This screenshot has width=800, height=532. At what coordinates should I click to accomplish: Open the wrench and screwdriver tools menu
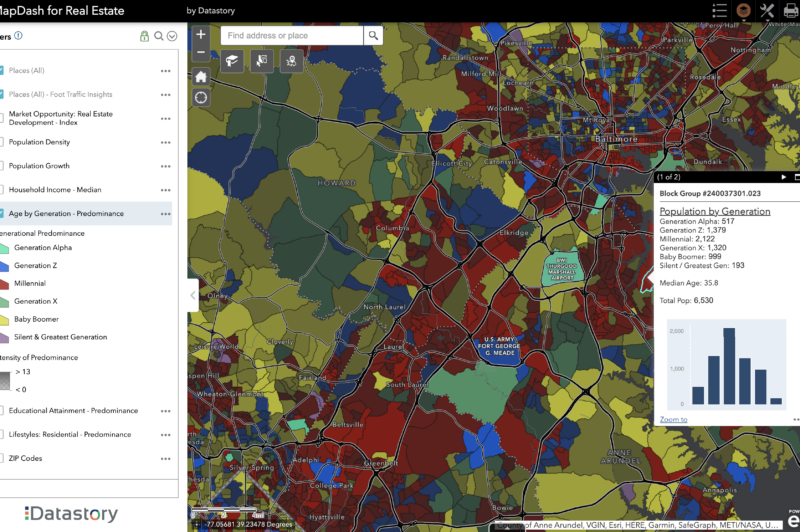767,10
